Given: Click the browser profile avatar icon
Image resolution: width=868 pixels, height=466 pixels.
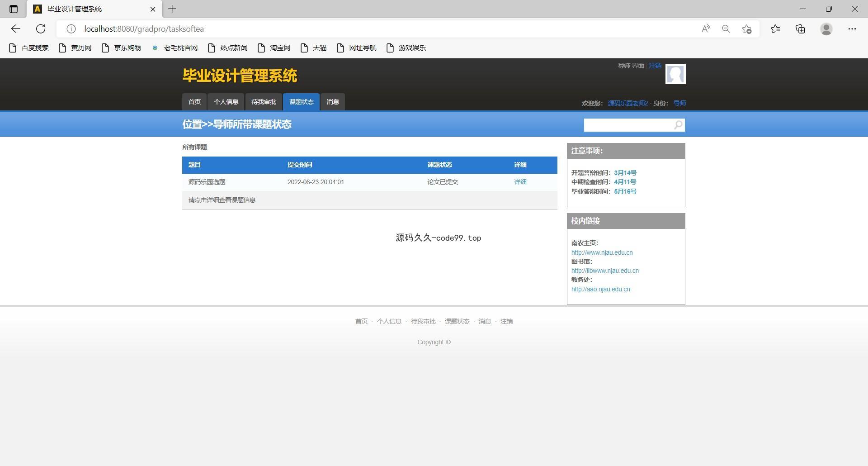Looking at the screenshot, I should 826,29.
